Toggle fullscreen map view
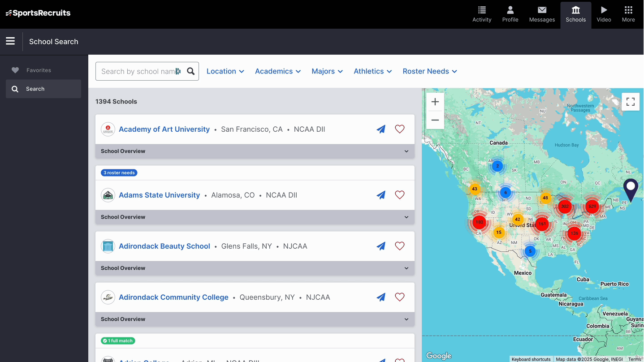644x362 pixels. tap(631, 102)
